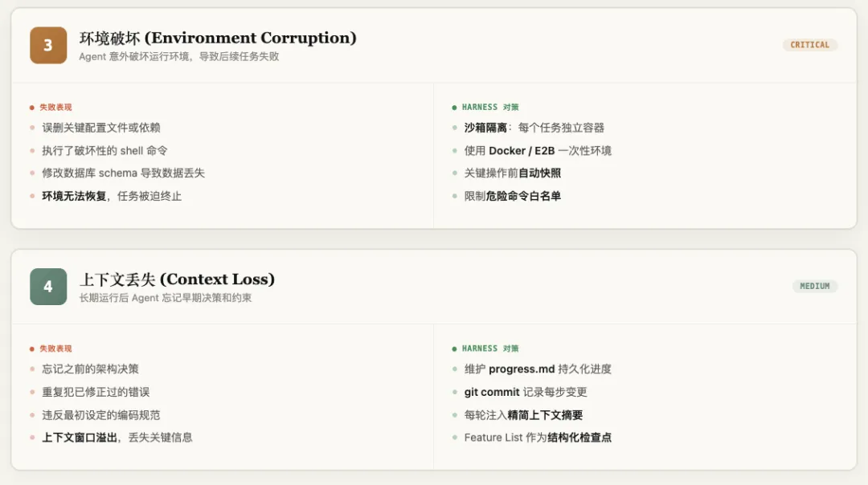Click the progress.md text
The width and height of the screenshot is (868, 485).
(x=522, y=369)
